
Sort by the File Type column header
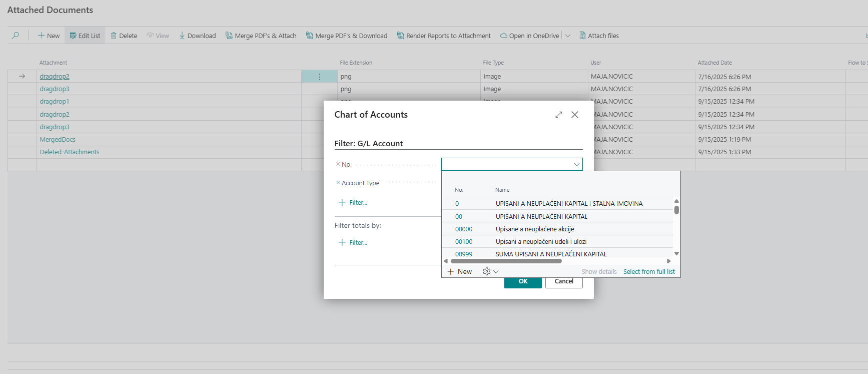pos(493,63)
